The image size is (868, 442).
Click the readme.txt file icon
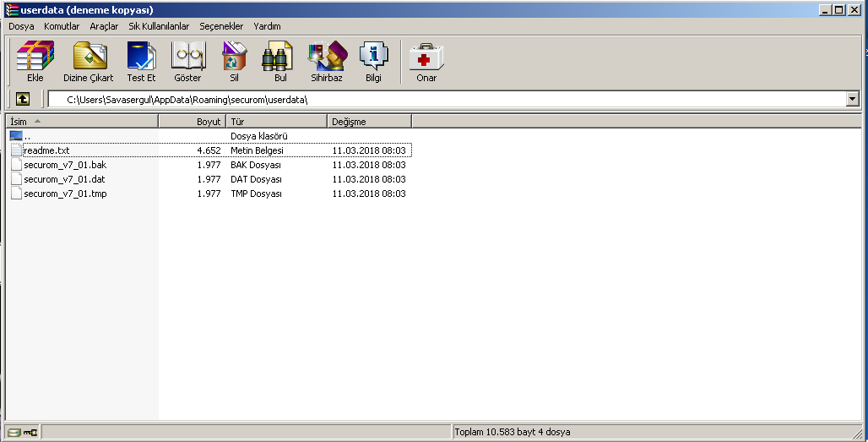[16, 150]
